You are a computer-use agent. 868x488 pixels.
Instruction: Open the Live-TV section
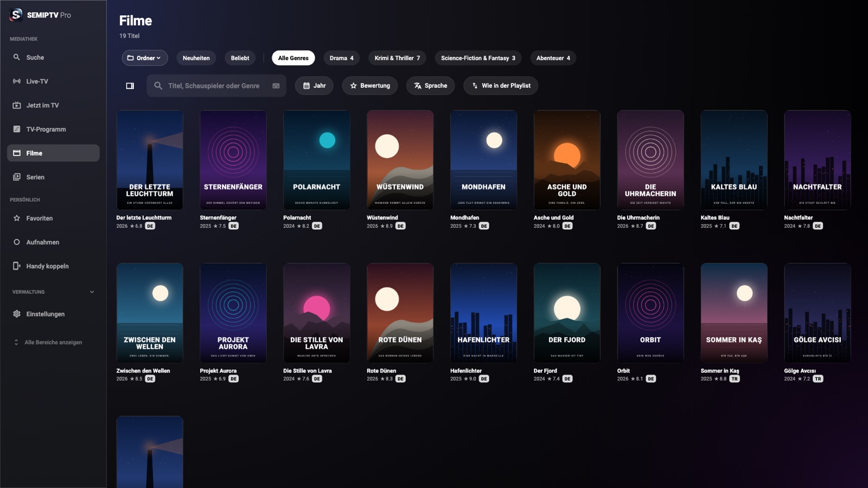53,81
